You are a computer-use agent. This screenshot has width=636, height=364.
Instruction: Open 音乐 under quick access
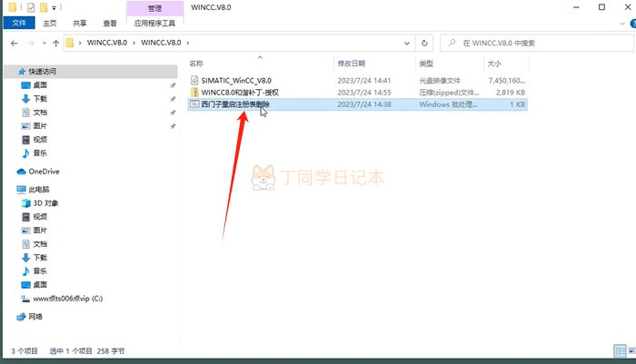[40, 152]
